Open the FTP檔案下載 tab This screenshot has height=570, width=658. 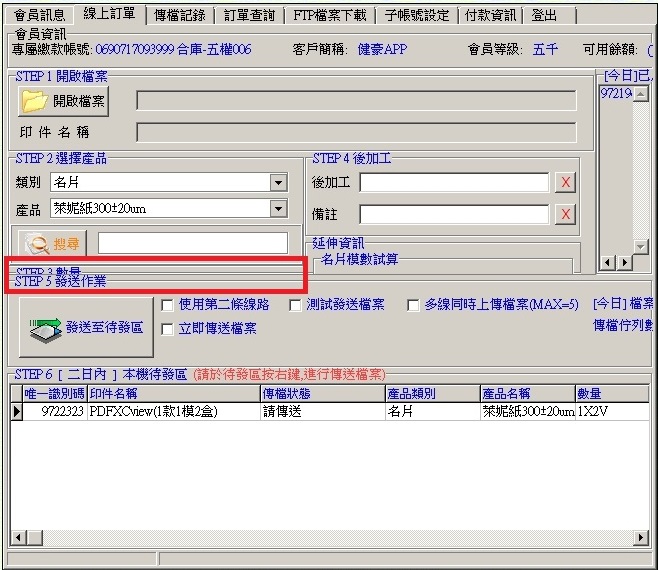click(x=329, y=16)
